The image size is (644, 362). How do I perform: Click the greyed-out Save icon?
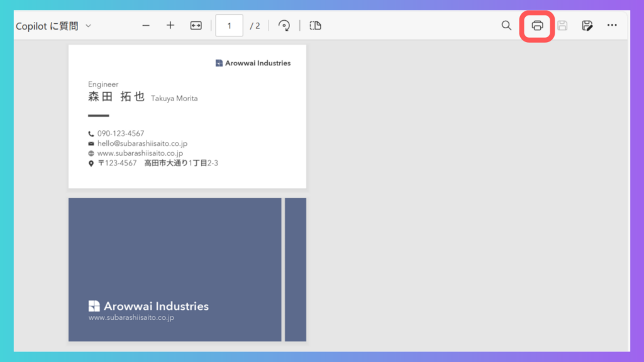(562, 26)
